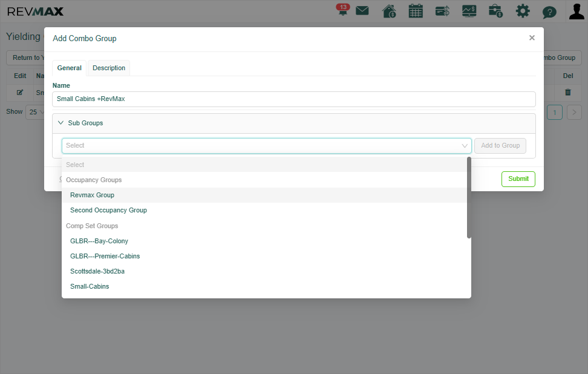Switch to the General tab
Viewport: 588px width, 374px height.
click(70, 68)
